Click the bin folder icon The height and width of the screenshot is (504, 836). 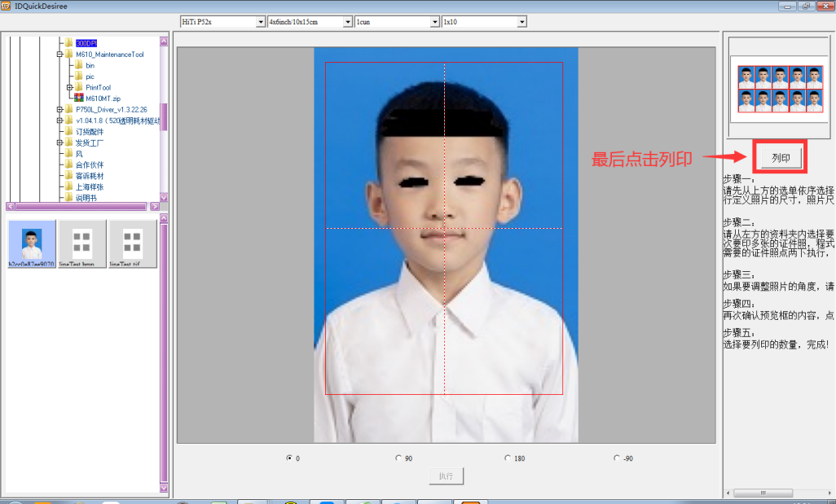[79, 65]
